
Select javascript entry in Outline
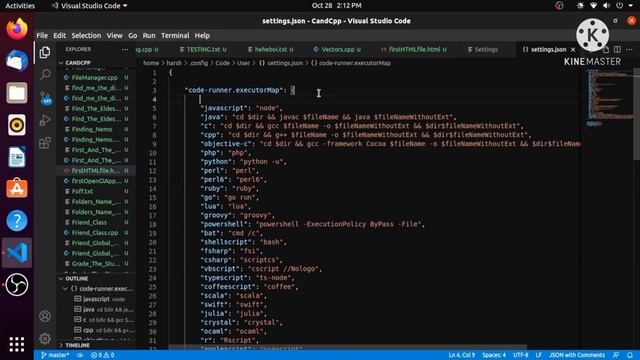(96, 299)
